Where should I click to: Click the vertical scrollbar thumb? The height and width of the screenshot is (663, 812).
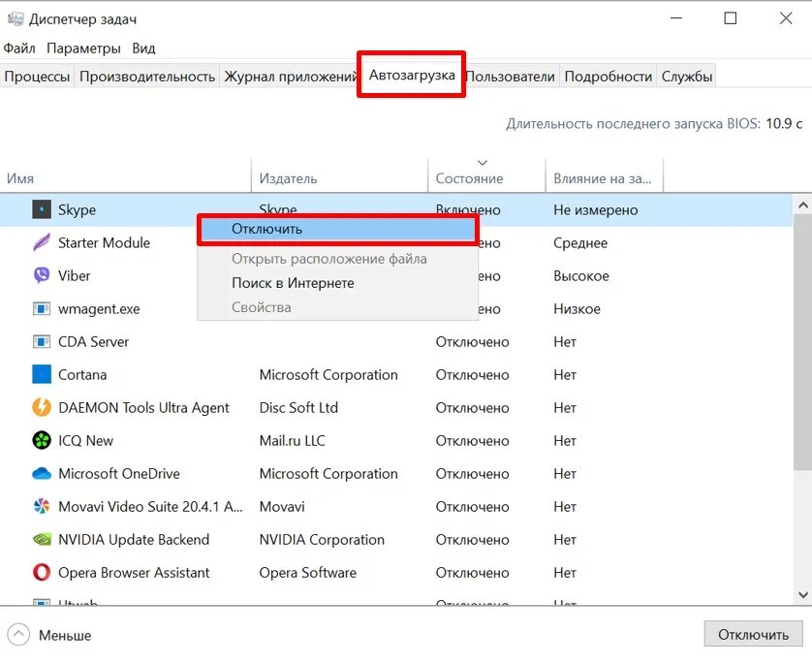(x=802, y=343)
